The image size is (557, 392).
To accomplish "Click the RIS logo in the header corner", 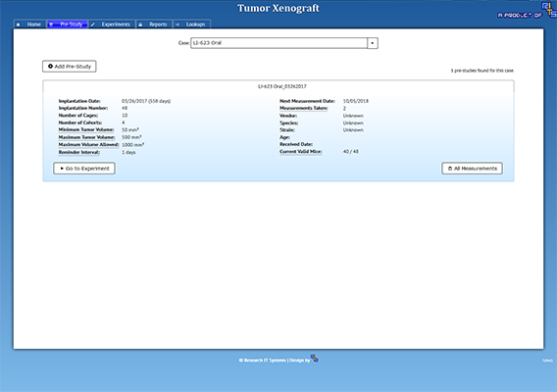I will (x=548, y=10).
